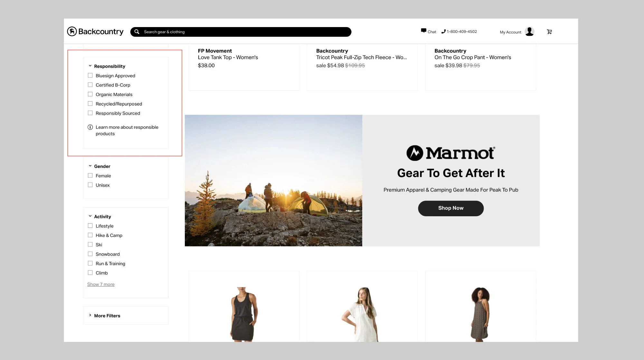Click the My Account link
This screenshot has height=360, width=644.
click(x=510, y=32)
